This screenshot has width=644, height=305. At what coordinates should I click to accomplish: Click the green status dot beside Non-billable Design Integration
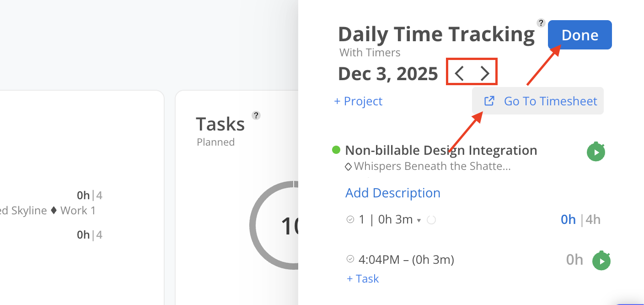(x=336, y=150)
